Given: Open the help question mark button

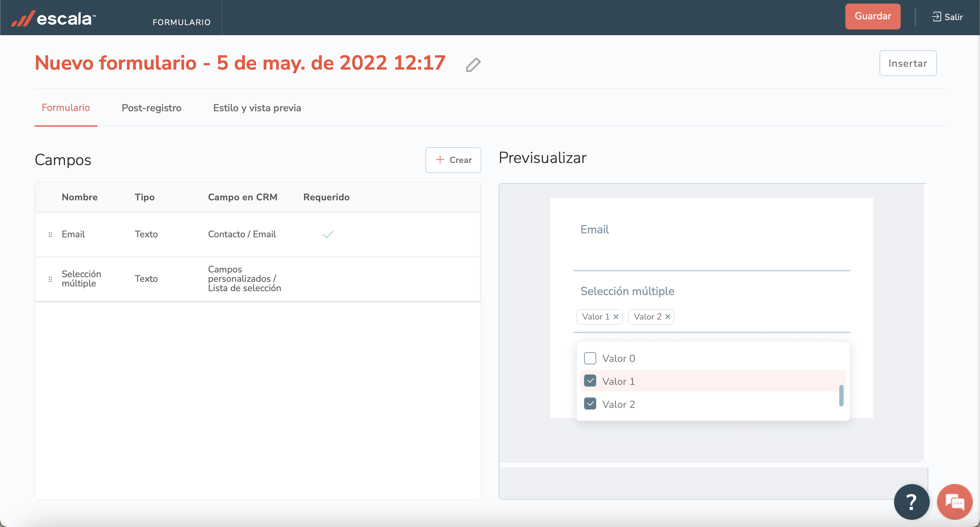Looking at the screenshot, I should click(911, 502).
